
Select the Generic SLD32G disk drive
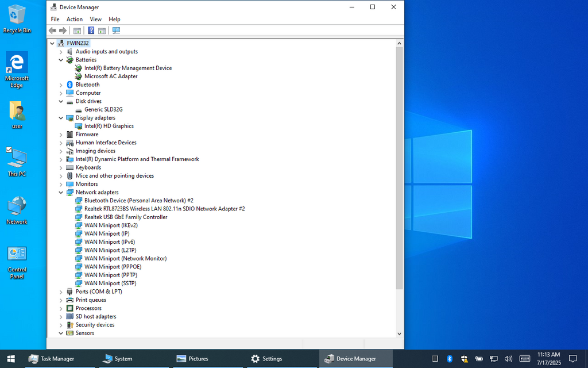pyautogui.click(x=103, y=109)
